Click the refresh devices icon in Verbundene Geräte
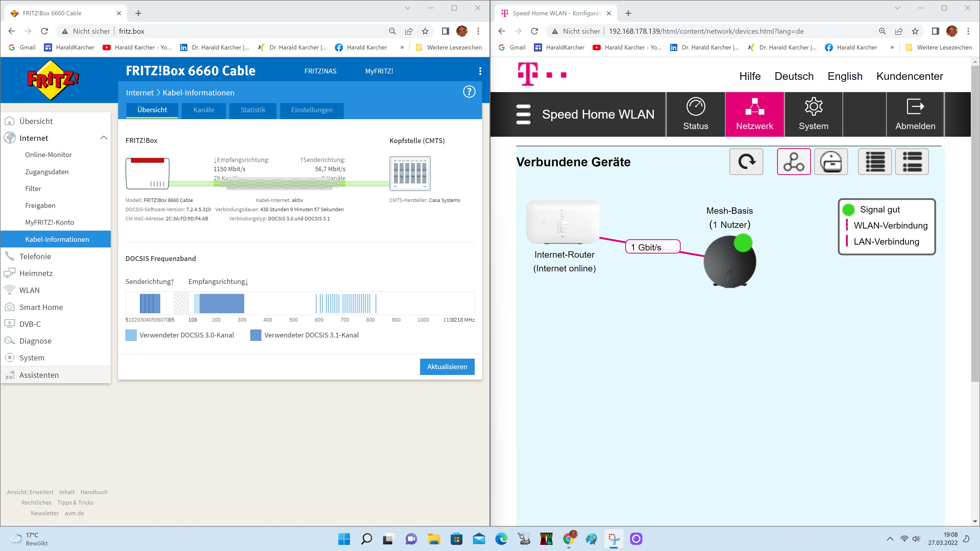Viewport: 980px width, 551px height. click(746, 162)
